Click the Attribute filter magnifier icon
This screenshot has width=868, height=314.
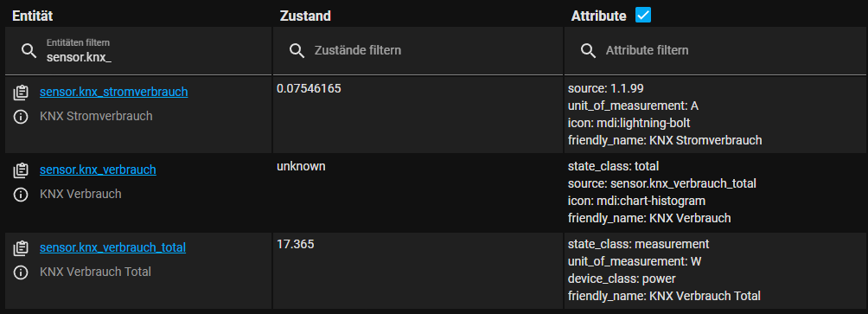[x=589, y=51]
